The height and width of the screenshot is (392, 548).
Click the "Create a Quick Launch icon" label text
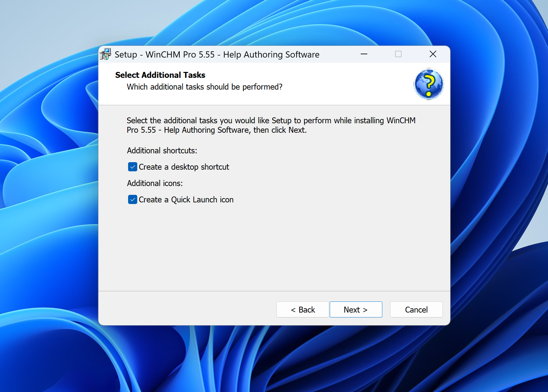pyautogui.click(x=186, y=200)
